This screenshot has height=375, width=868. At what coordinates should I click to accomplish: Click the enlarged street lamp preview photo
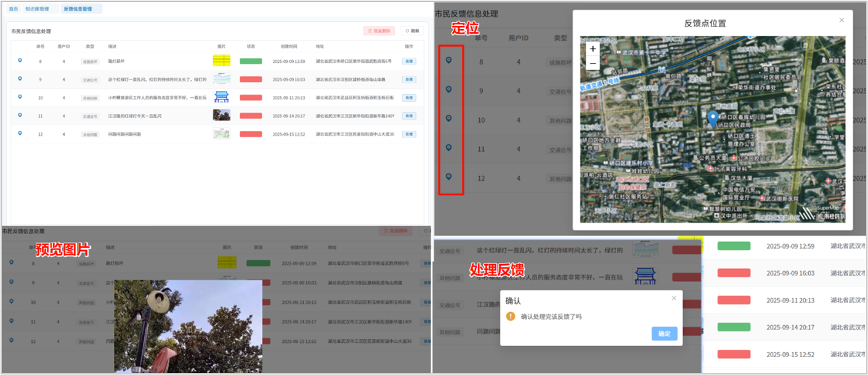[x=188, y=326]
